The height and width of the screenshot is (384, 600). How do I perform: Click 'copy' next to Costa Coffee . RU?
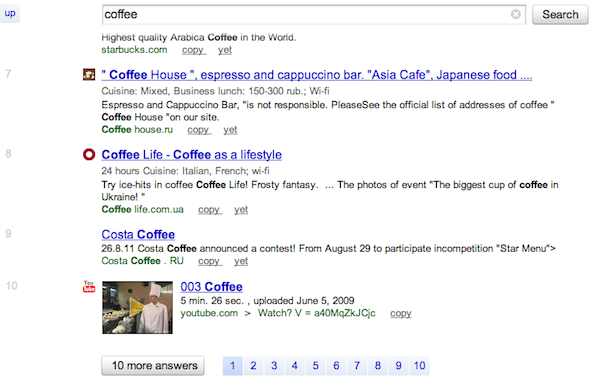[210, 261]
